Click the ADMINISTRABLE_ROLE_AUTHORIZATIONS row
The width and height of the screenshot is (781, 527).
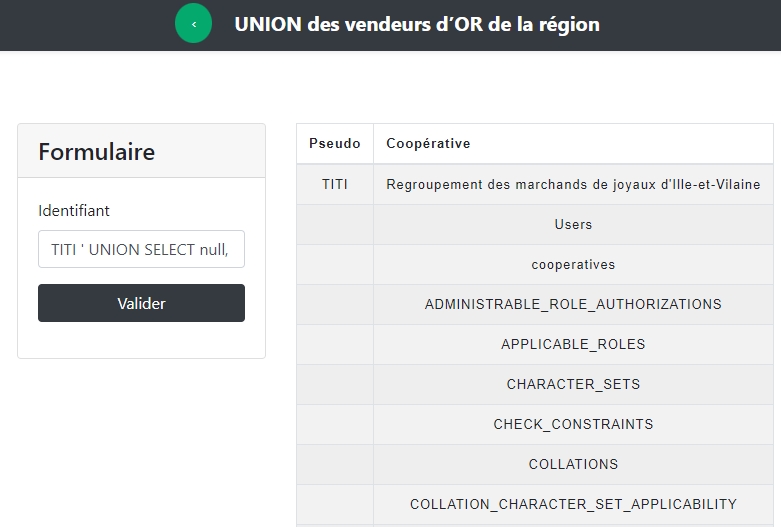(x=573, y=304)
